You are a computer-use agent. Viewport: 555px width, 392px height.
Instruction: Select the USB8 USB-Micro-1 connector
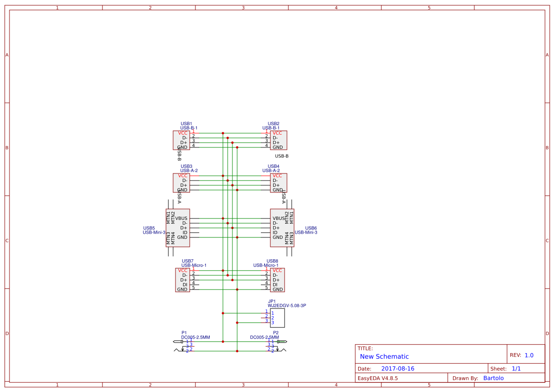click(277, 280)
